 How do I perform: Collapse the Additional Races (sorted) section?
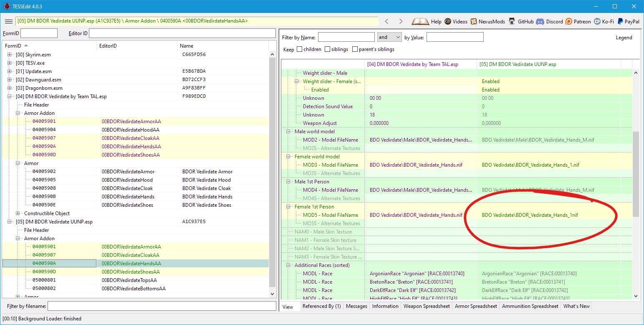(x=288, y=265)
